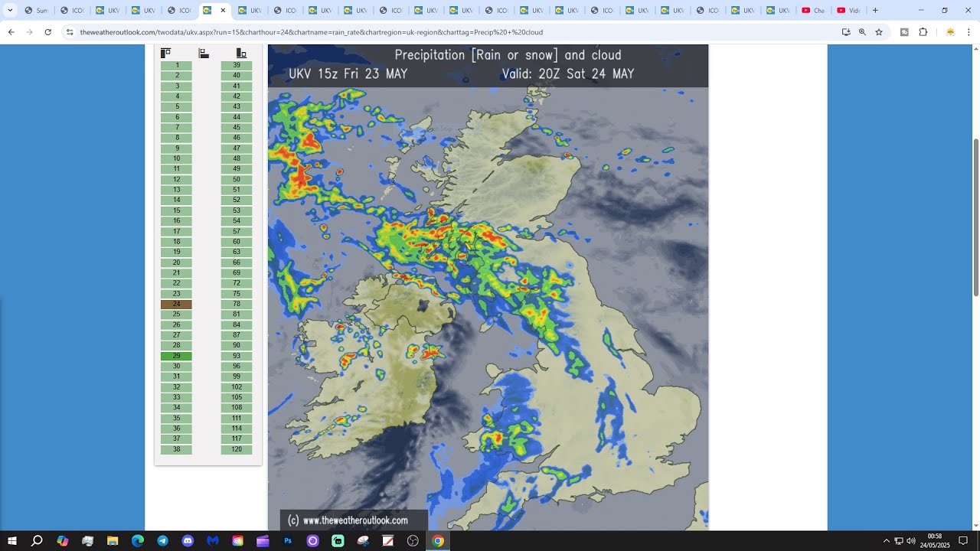The image size is (980, 551).
Task: Select forecast hour 120
Action: coord(237,449)
